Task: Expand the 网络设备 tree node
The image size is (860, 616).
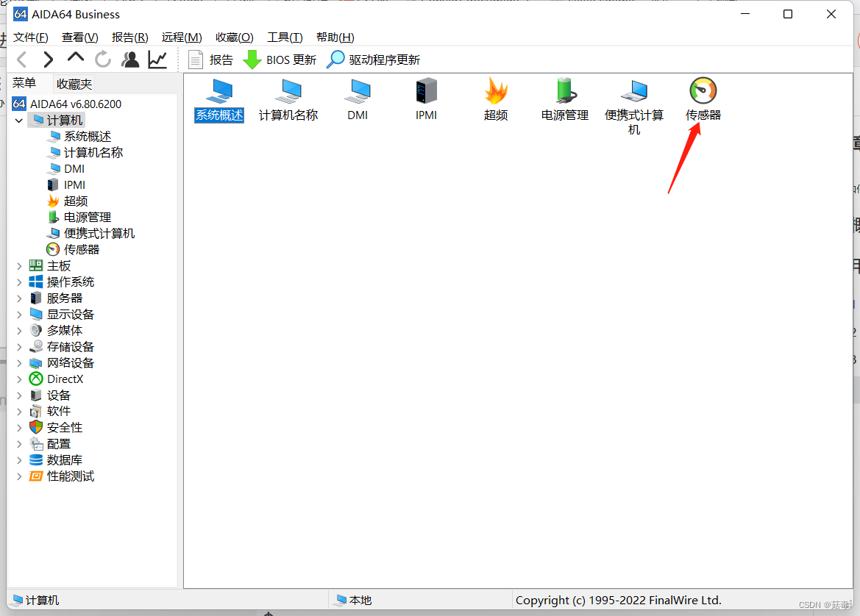Action: pyautogui.click(x=19, y=363)
